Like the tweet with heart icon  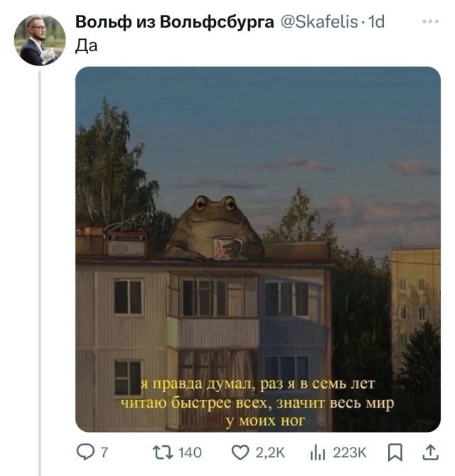pyautogui.click(x=240, y=453)
